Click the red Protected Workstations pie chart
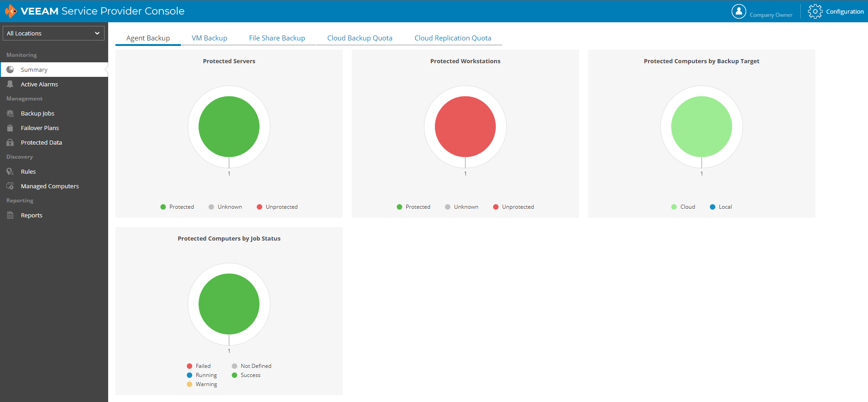868x402 pixels. [x=465, y=126]
